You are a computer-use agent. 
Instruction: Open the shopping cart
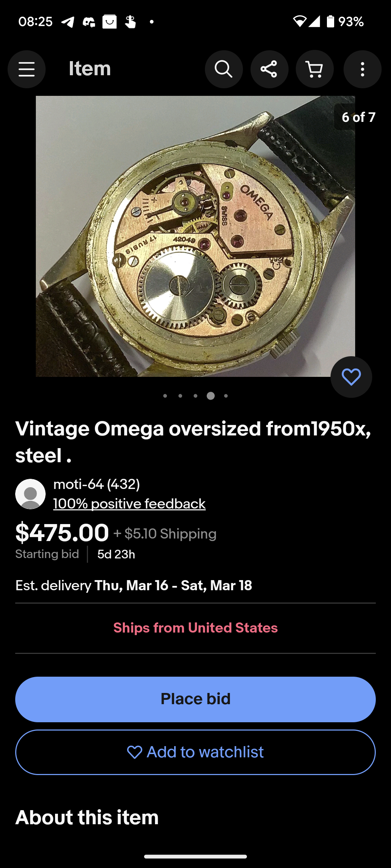coord(315,69)
